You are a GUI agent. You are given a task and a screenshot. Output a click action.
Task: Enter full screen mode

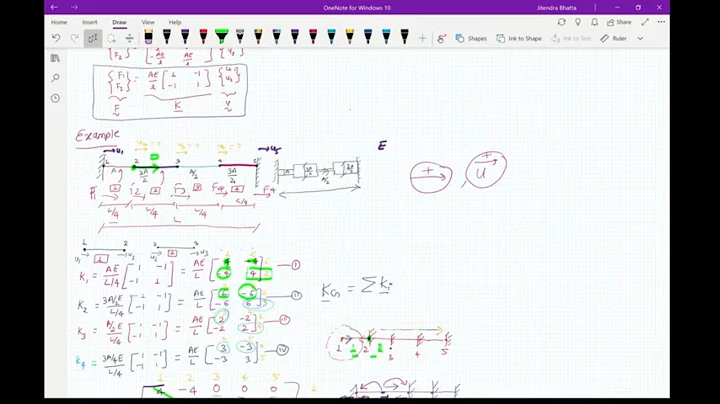[645, 22]
